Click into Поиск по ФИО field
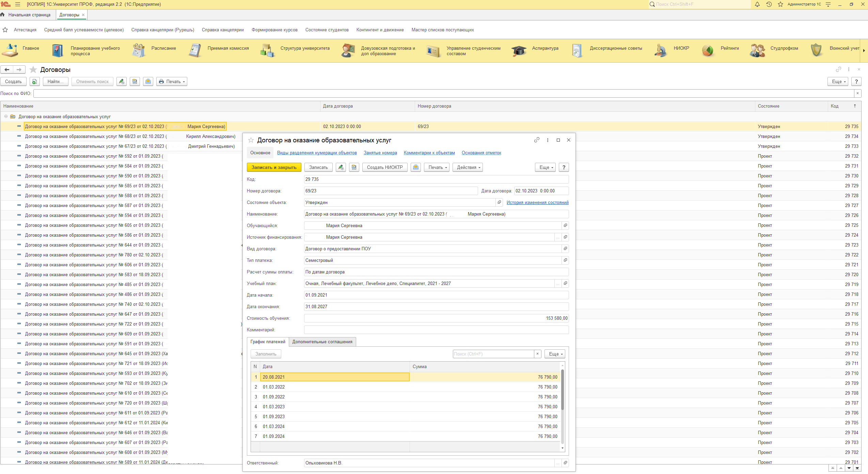This screenshot has height=474, width=868. coord(443,93)
